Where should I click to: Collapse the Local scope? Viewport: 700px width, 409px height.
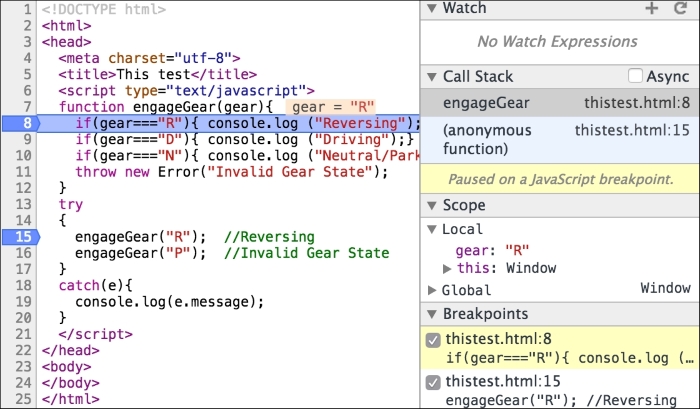[x=432, y=230]
